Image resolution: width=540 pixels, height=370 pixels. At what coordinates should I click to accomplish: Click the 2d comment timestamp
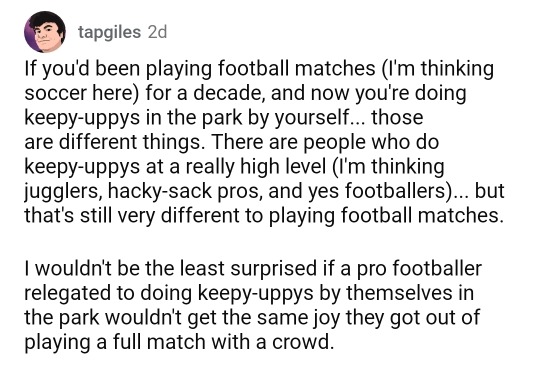coord(157,32)
